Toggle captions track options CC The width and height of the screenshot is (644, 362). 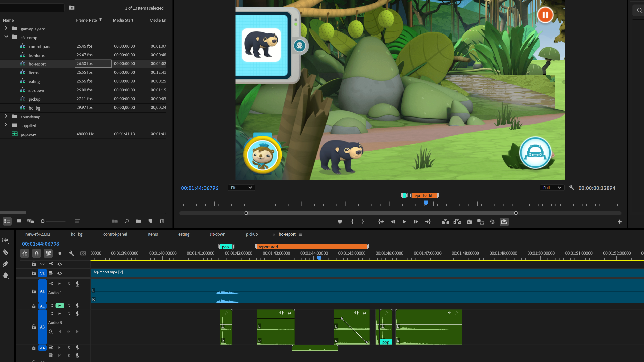pos(83,254)
